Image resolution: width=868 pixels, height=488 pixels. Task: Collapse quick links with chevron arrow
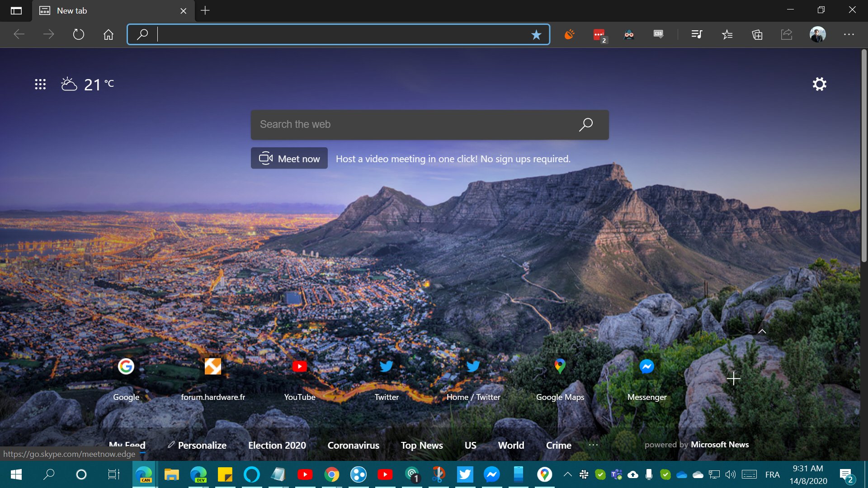(x=762, y=331)
